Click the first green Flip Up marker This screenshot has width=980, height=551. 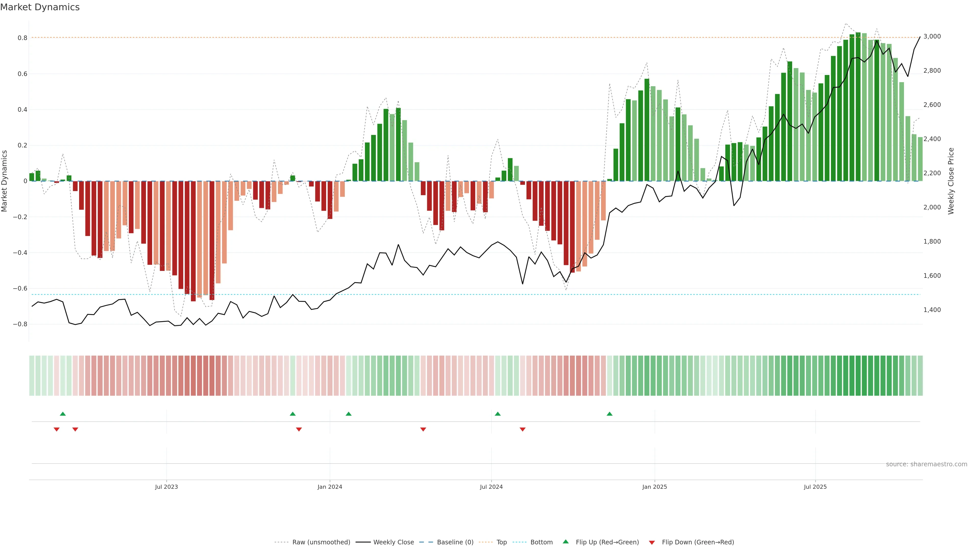pos(63,414)
